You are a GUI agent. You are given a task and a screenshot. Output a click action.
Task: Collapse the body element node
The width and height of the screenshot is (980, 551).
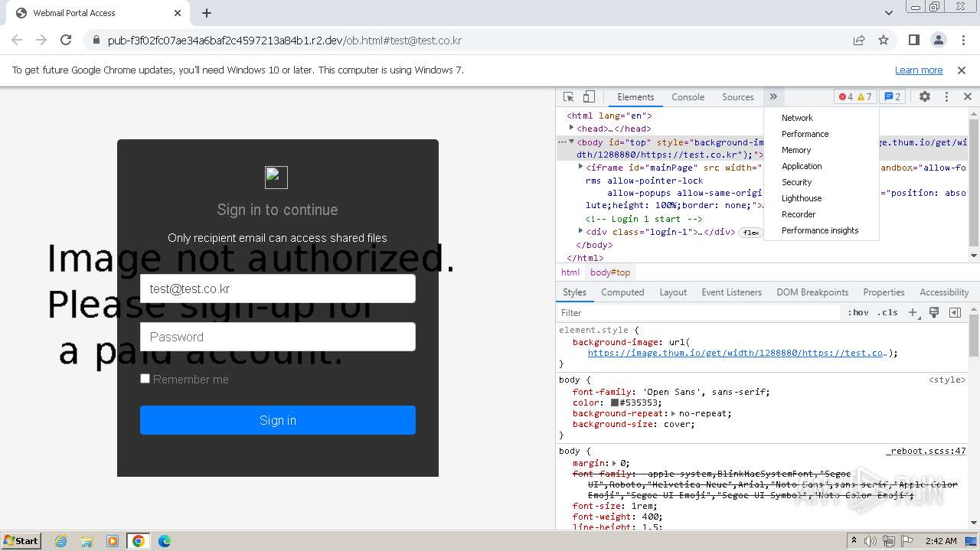(x=571, y=142)
